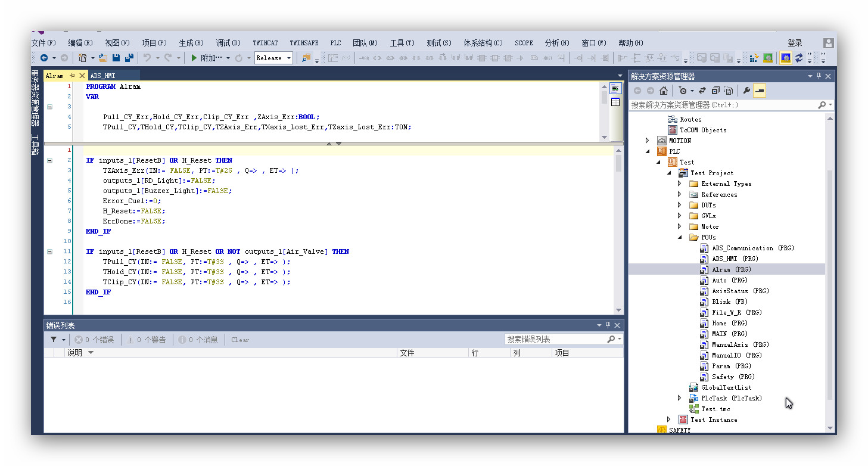
Task: Click the TwinCAT restart run mode icon
Action: [769, 58]
